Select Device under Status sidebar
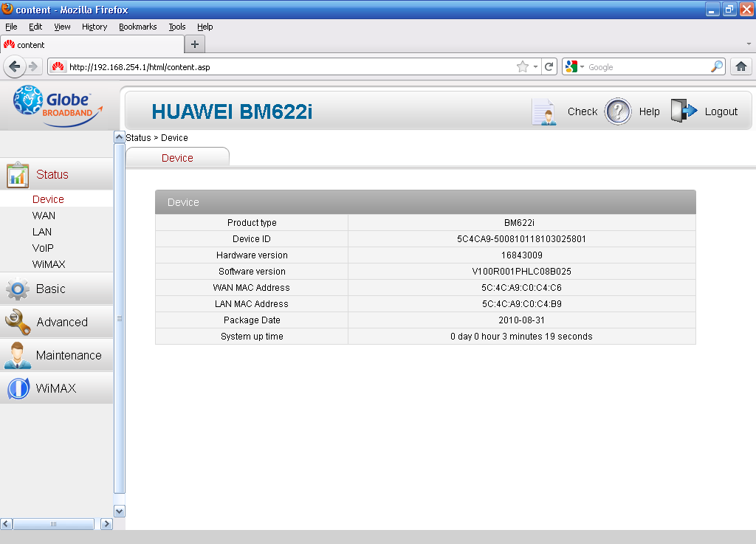The height and width of the screenshot is (544, 756). 48,199
